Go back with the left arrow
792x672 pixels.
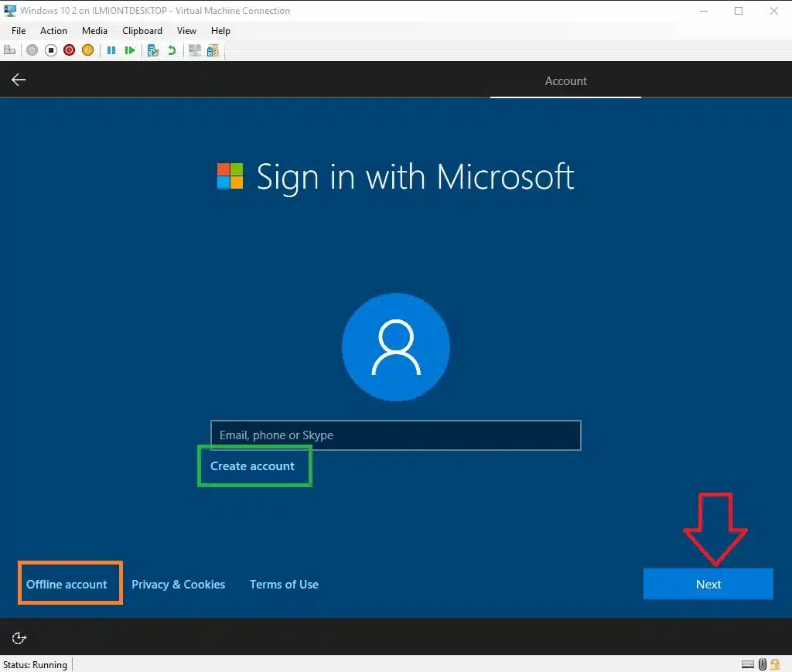pyautogui.click(x=19, y=80)
